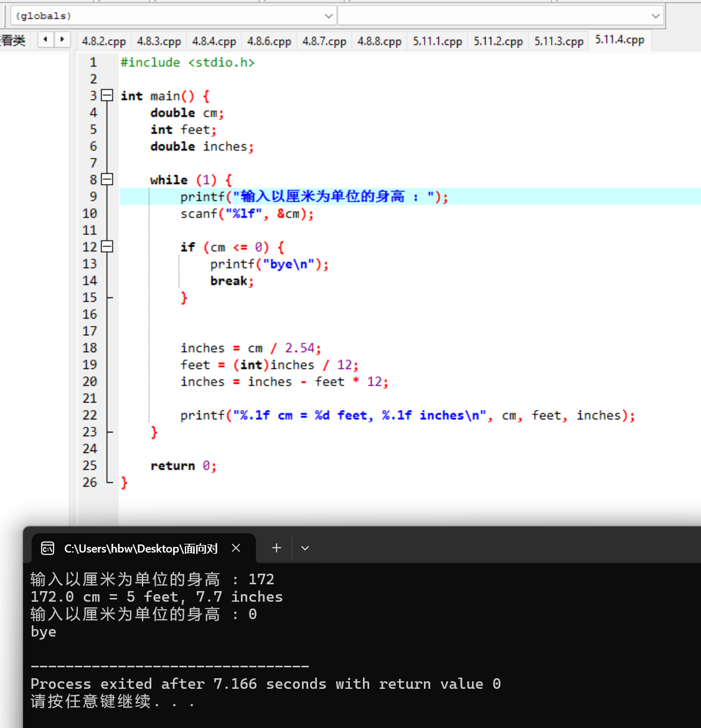Screen dimensions: 701x728
Task: Click the '172.0 cm = 5 feet, 7.7 inches' output
Action: click(x=156, y=597)
